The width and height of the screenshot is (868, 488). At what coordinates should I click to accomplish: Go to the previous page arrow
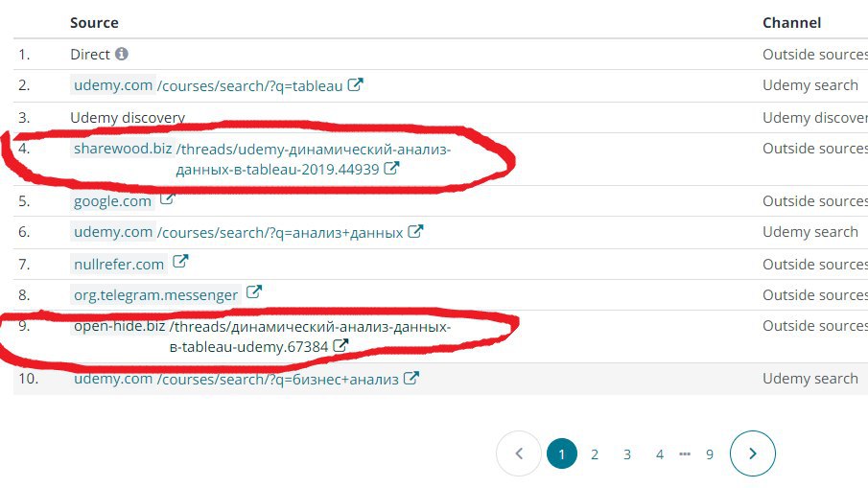[519, 453]
